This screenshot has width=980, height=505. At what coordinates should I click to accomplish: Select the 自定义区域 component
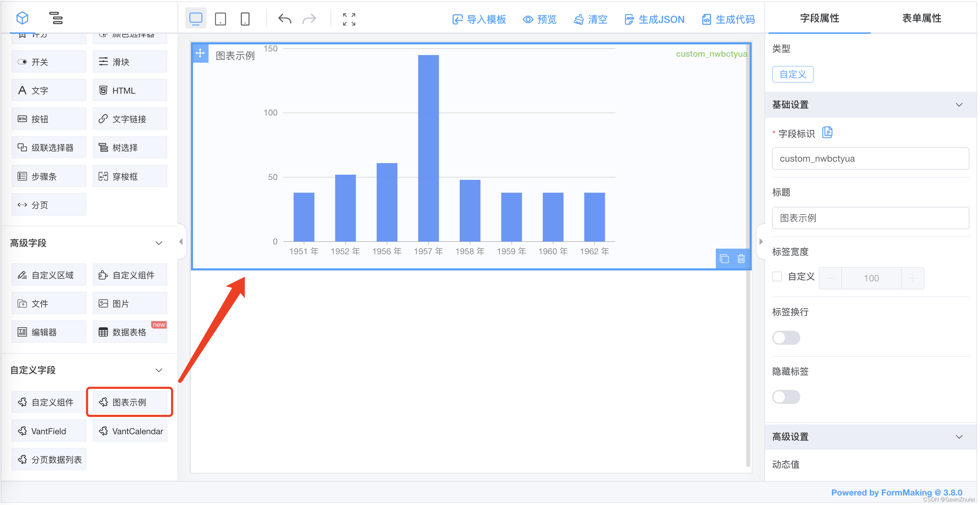49,275
